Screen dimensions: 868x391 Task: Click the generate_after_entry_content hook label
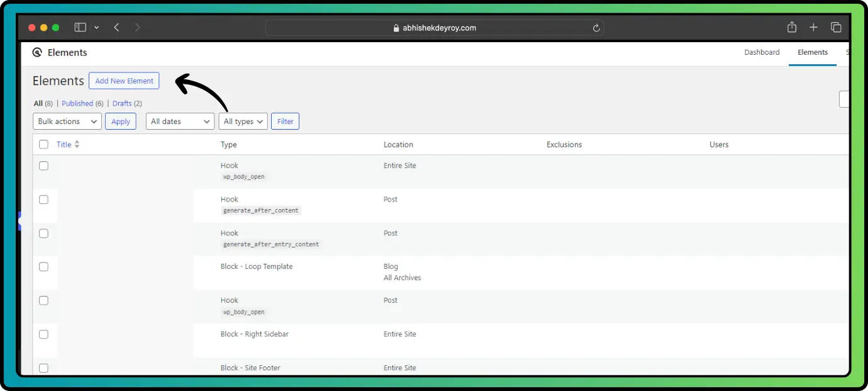coord(271,244)
